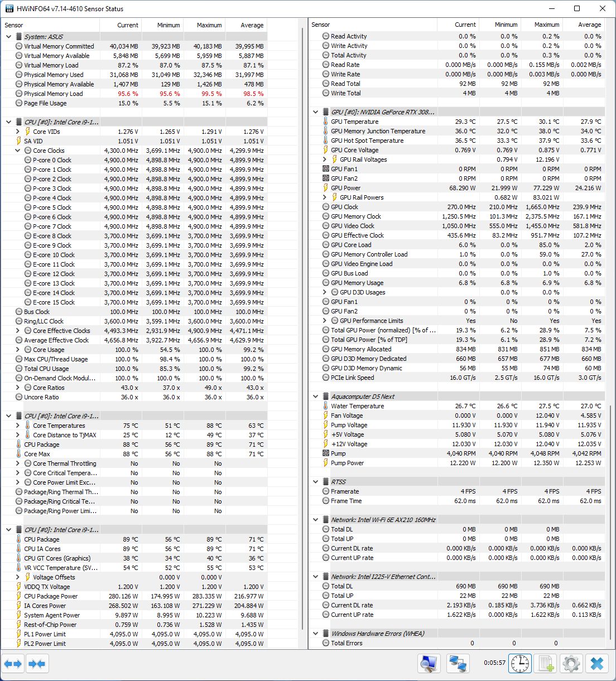Screen dimensions: 616x681
Task: Click the Aquacomputer Pump fan icon
Action: click(x=326, y=453)
